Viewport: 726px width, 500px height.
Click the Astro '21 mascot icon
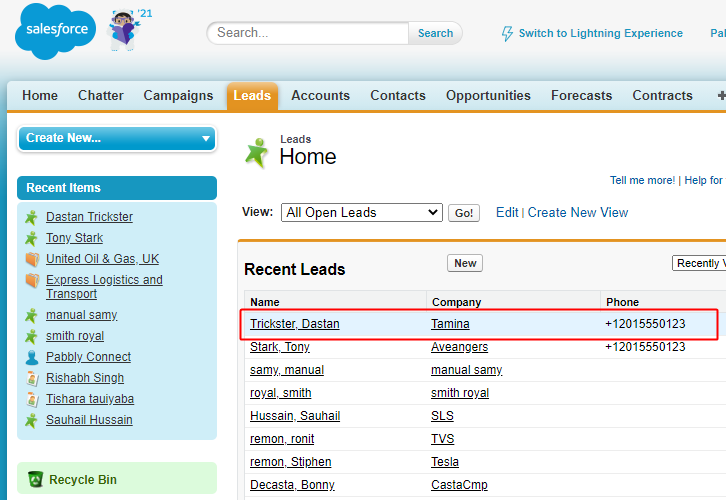[x=124, y=31]
